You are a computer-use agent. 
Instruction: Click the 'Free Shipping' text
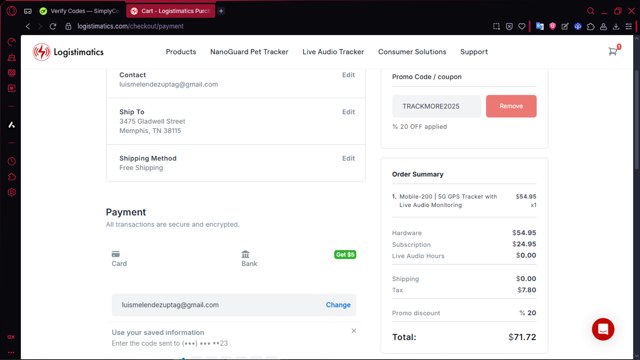(x=141, y=168)
